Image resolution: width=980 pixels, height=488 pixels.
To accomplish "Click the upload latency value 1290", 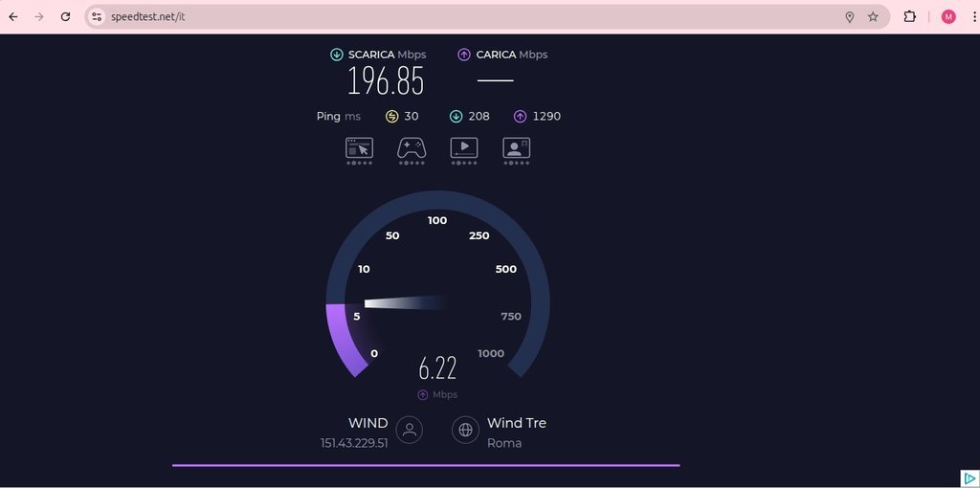I will coord(546,116).
